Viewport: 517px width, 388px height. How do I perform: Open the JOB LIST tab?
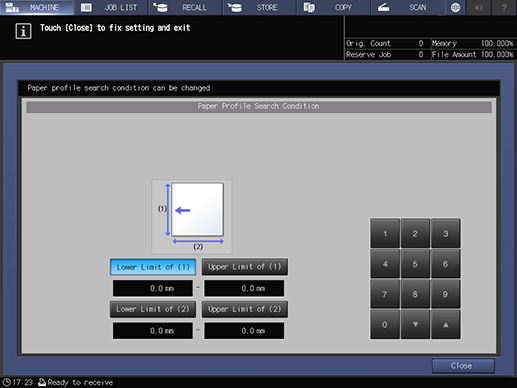coord(111,7)
